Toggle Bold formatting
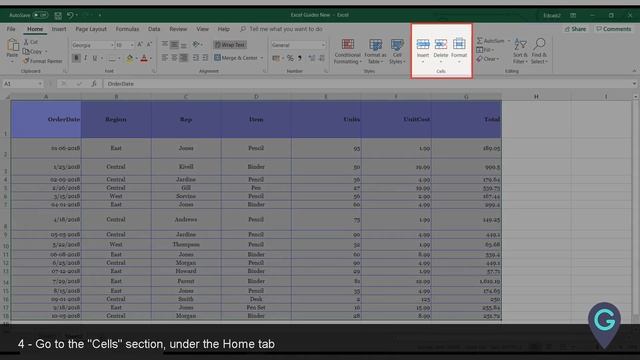This screenshot has height=360, width=640. point(76,58)
